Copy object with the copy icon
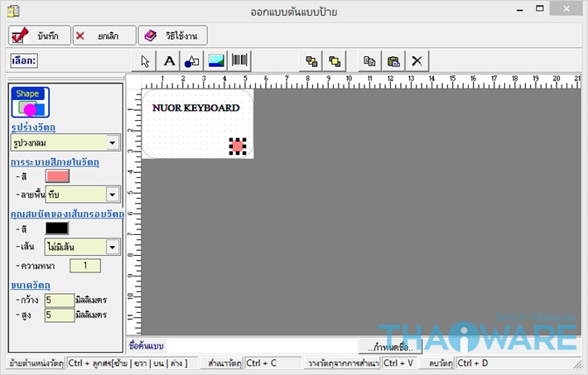Viewport: 588px width, 375px height. 369,61
